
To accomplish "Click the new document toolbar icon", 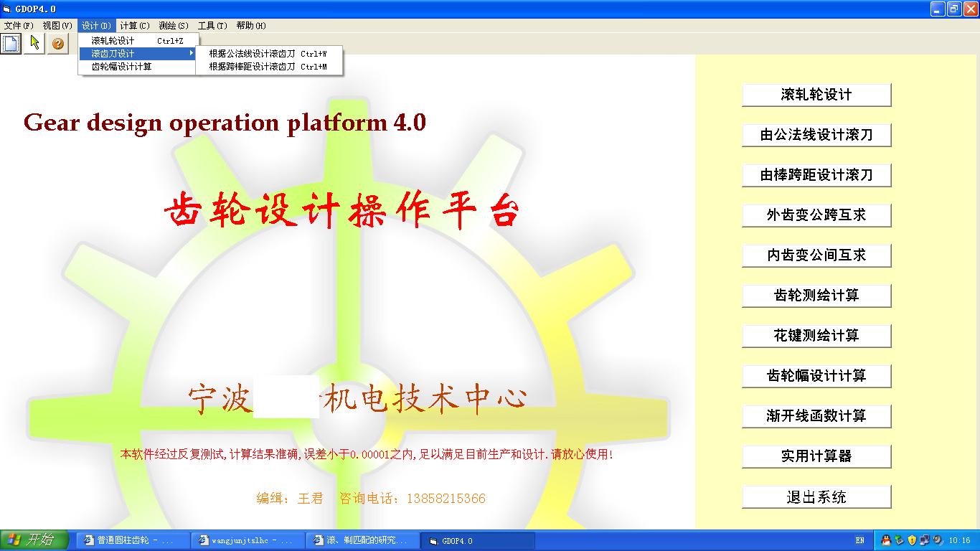I will pos(11,44).
